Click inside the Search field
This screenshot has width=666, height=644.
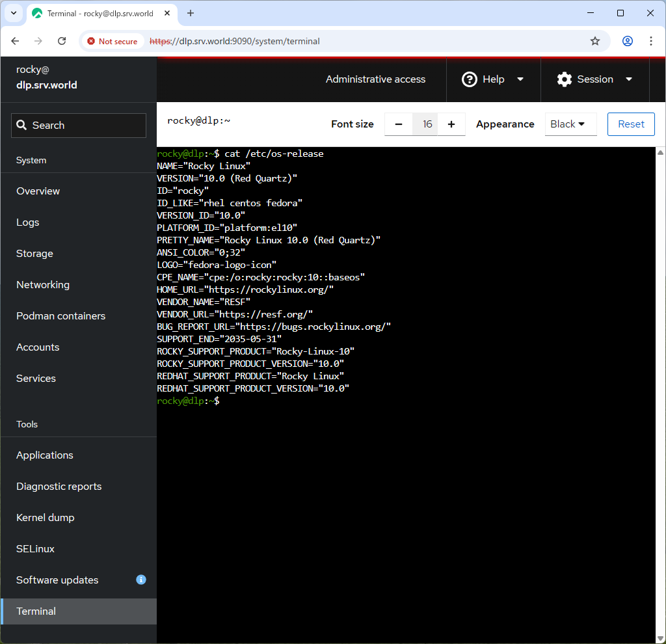(78, 125)
